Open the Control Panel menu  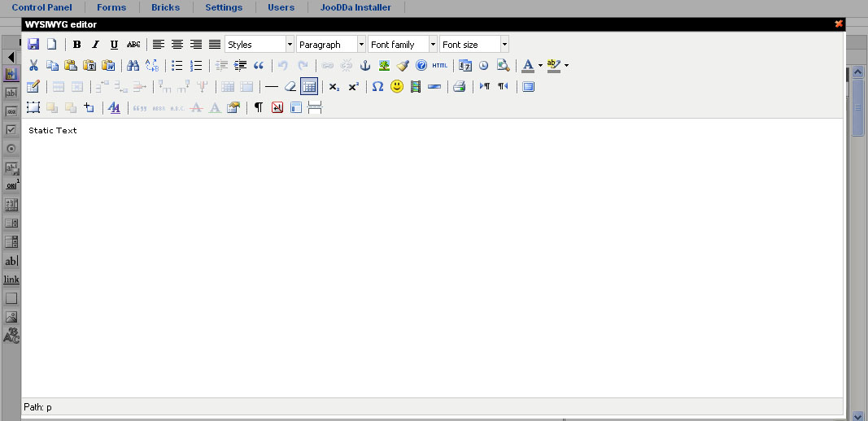pos(42,7)
